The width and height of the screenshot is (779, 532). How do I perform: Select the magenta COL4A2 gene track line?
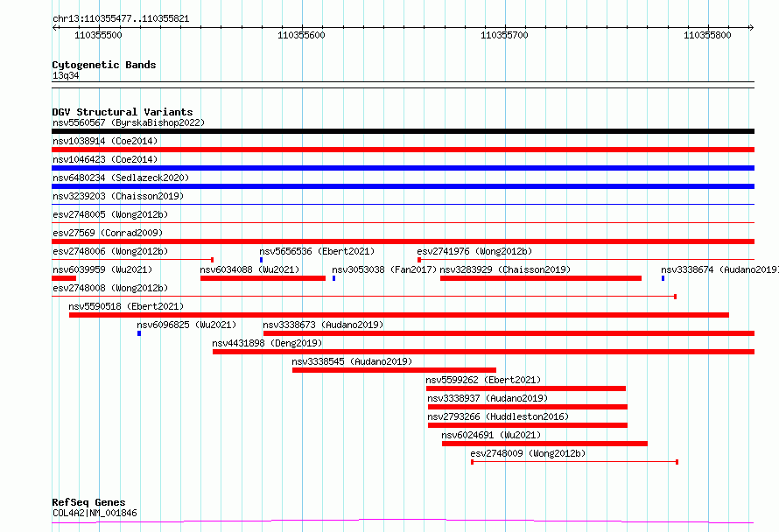pos(403,521)
